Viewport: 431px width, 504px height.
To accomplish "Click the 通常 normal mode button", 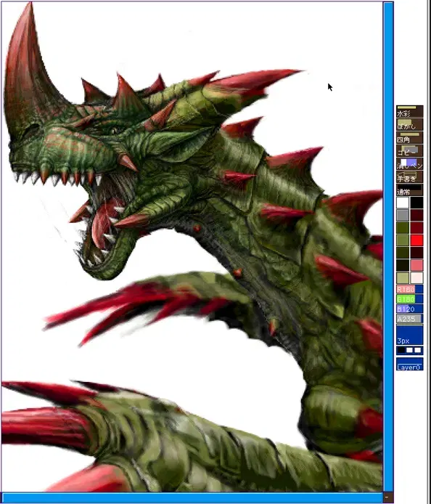I will tap(409, 190).
